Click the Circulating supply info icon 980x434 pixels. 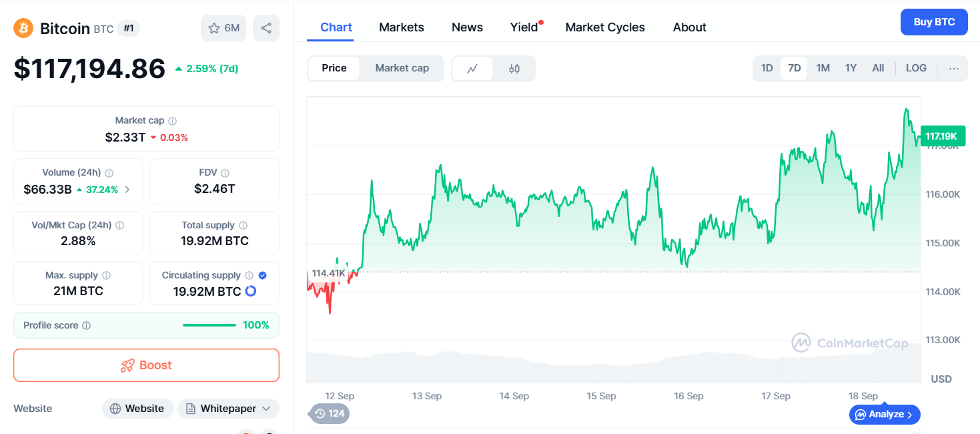[x=249, y=275]
